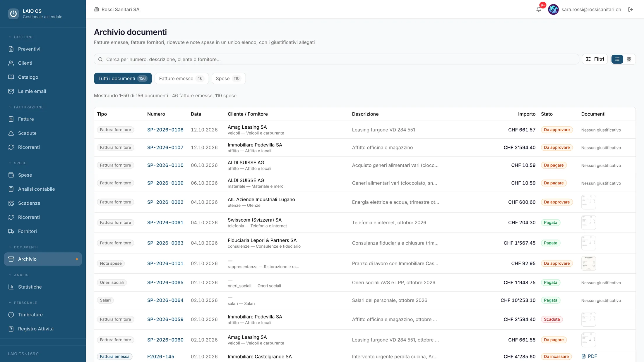Collapse the DOCUMENTI sidebar section
644x362 pixels.
[x=23, y=247]
